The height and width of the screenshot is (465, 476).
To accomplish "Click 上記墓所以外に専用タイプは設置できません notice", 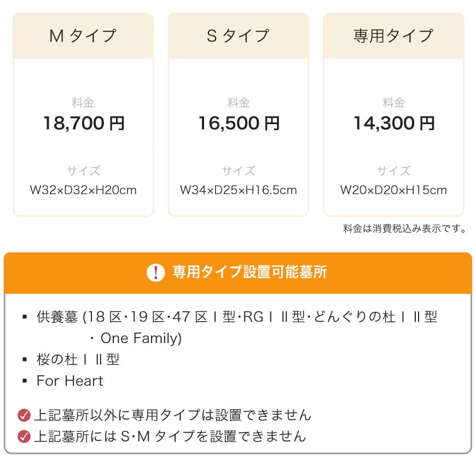I will pyautogui.click(x=173, y=415).
